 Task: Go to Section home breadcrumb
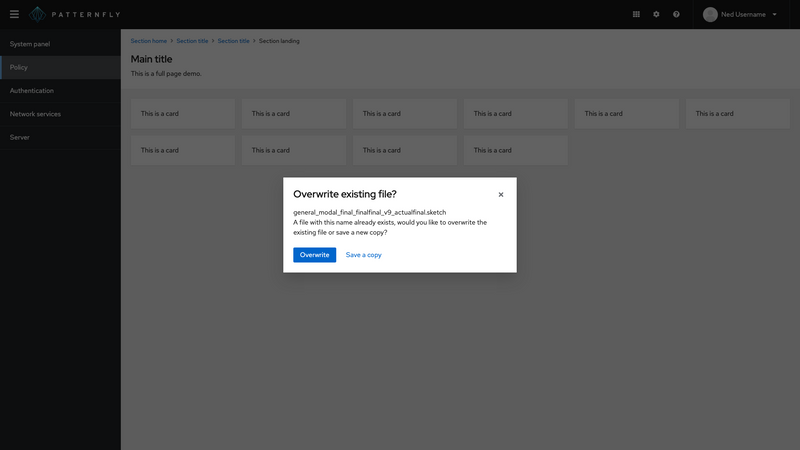tap(148, 41)
